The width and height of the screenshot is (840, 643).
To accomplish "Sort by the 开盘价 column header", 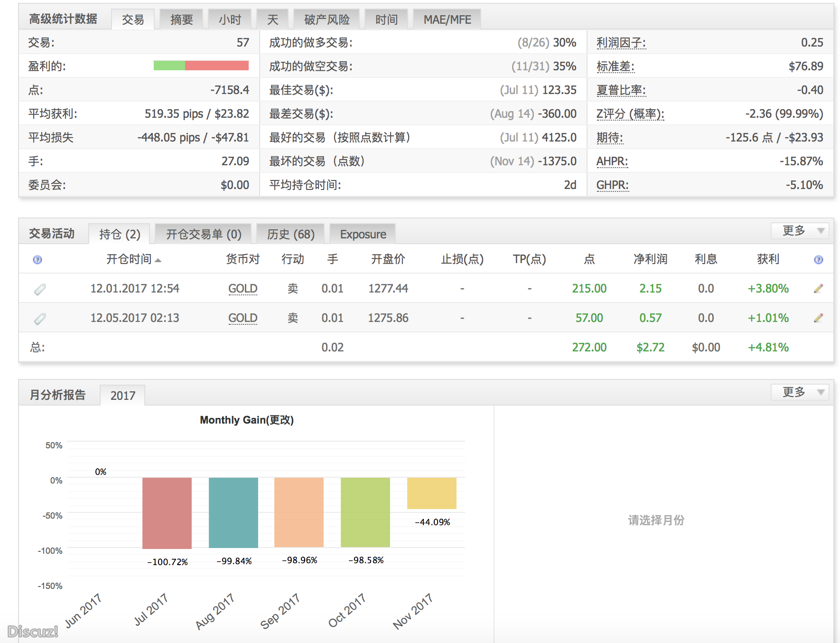I will (388, 259).
